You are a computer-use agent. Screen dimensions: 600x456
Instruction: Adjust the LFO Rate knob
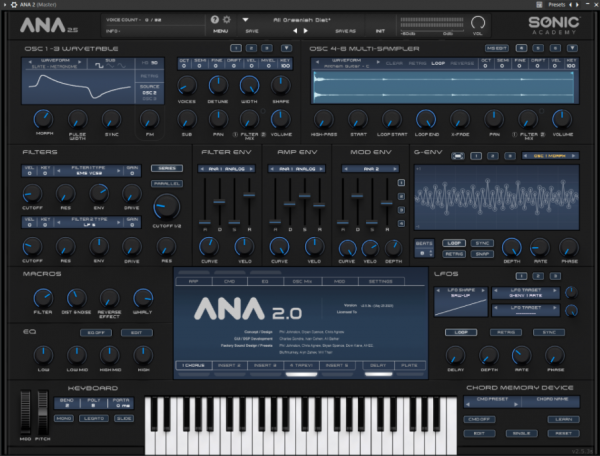click(x=522, y=355)
